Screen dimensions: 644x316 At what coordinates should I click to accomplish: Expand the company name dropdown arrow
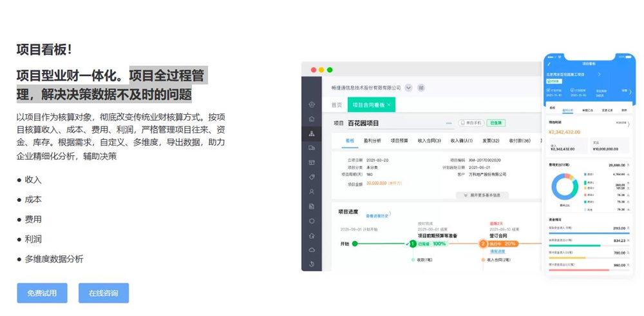[x=408, y=88]
